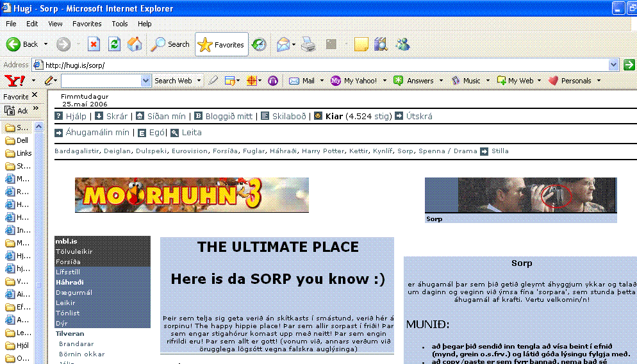
Task: Open the File menu
Action: coord(11,24)
